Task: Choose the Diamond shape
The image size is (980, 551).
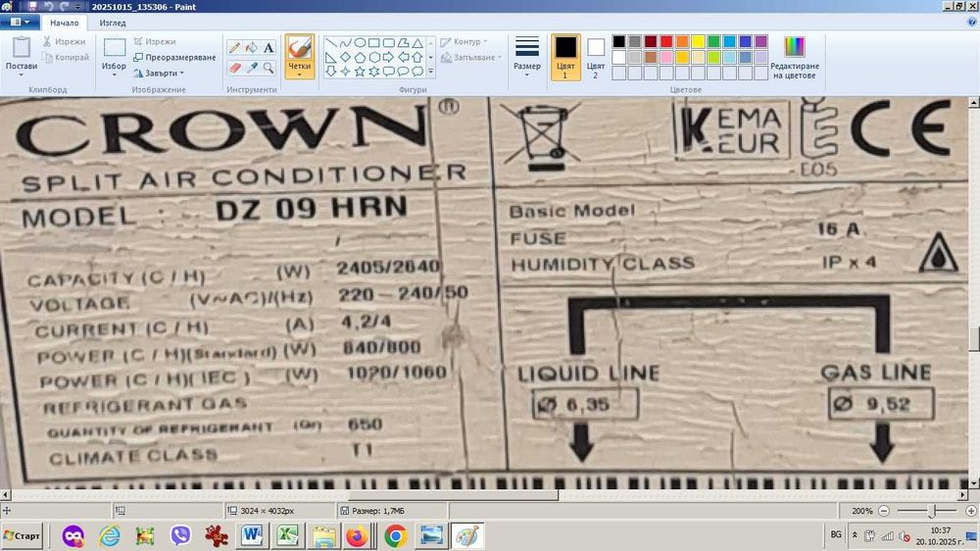Action: tap(346, 58)
